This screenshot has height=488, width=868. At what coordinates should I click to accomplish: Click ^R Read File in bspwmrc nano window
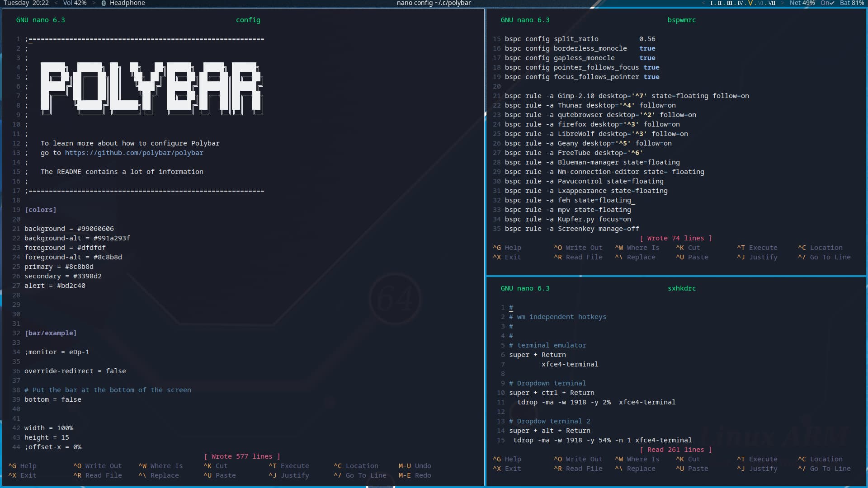pyautogui.click(x=578, y=257)
